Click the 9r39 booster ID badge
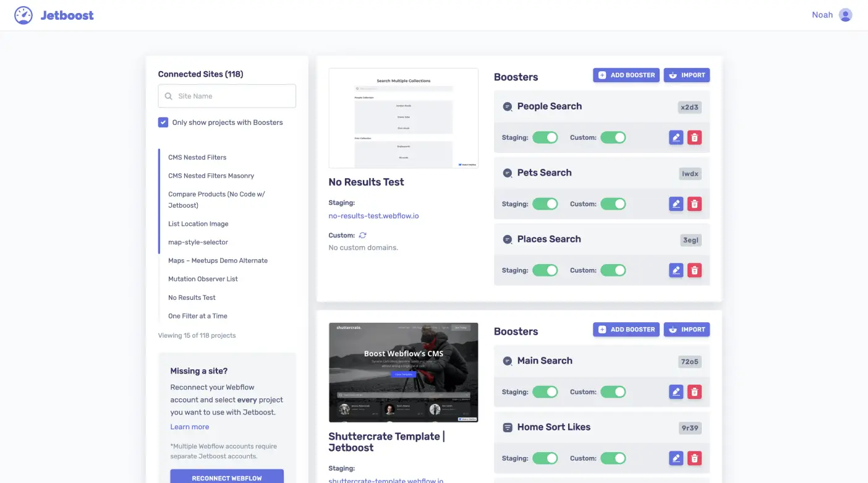 tap(690, 428)
